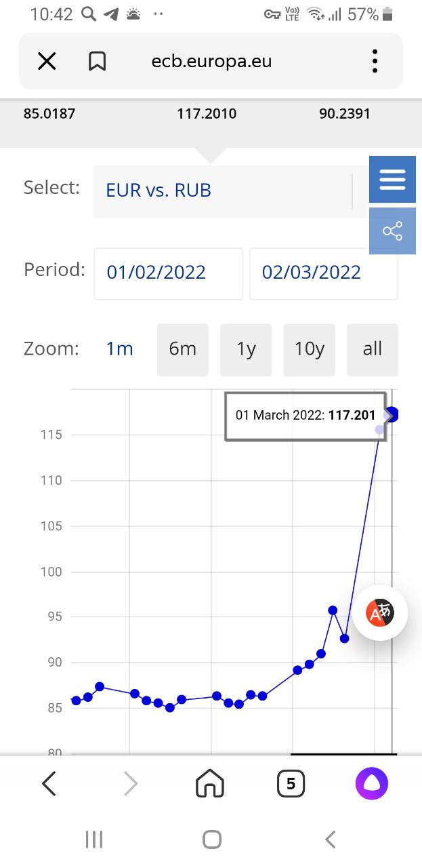Bookmark this page with the bookmark icon

pyautogui.click(x=98, y=62)
